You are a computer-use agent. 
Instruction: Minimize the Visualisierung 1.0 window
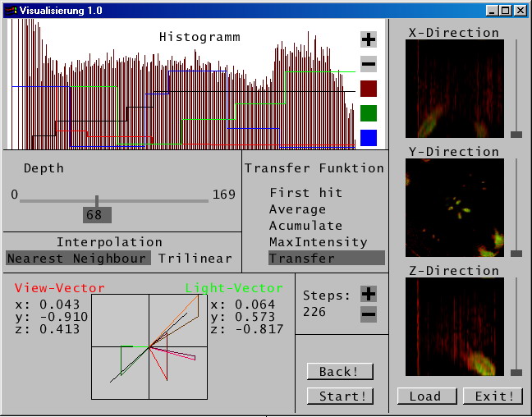tap(491, 11)
